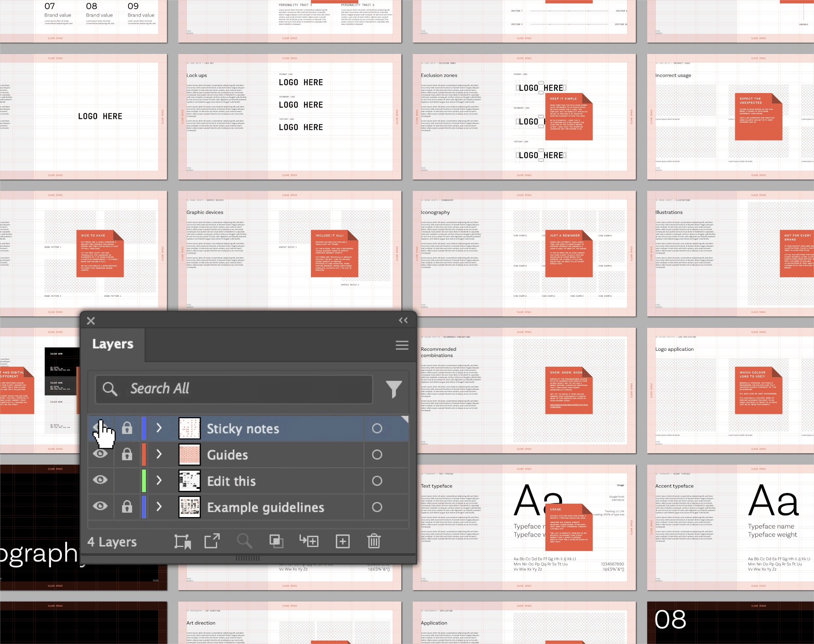The width and height of the screenshot is (814, 644).
Task: Collapse panel with double-arrow button
Action: point(403,321)
